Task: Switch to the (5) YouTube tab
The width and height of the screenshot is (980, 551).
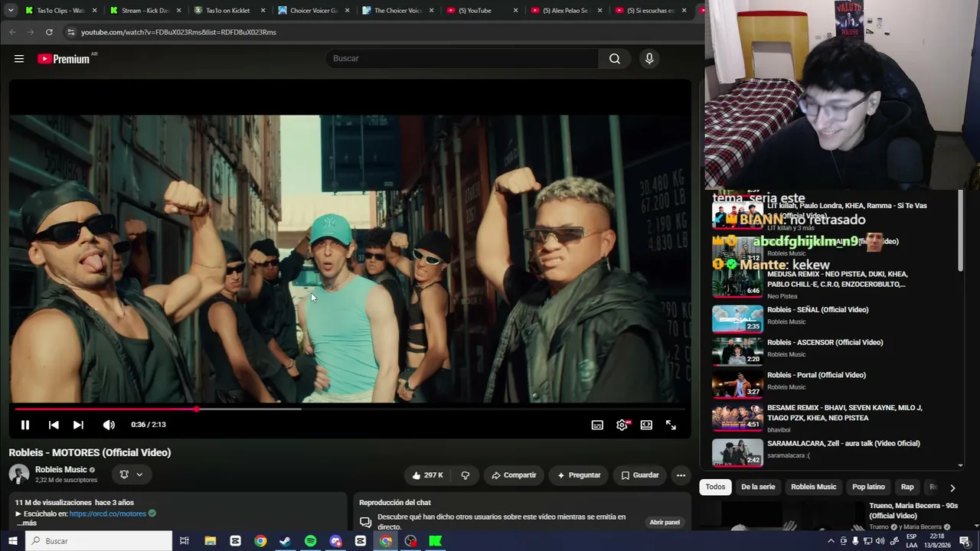Action: (482, 11)
